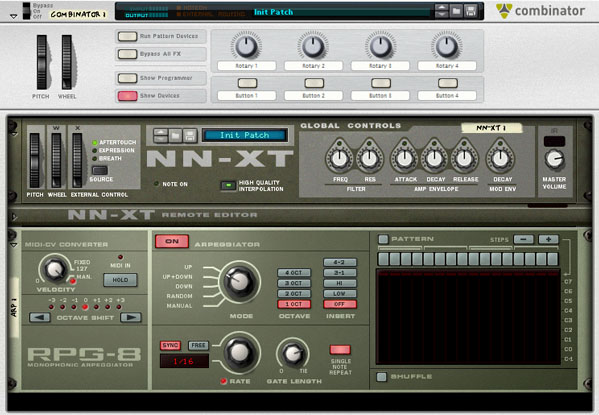
Task: Collapse the NN-XT device fold arrow
Action: (x=15, y=135)
